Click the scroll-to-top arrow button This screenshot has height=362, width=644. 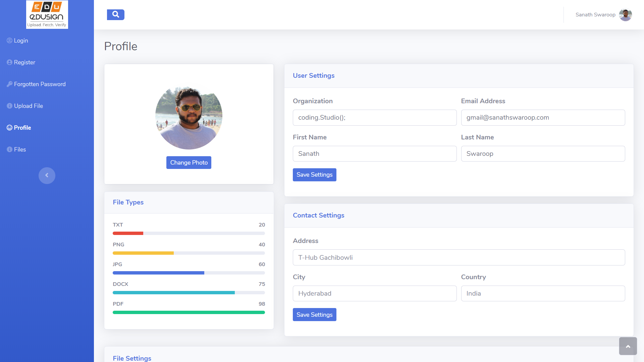628,346
